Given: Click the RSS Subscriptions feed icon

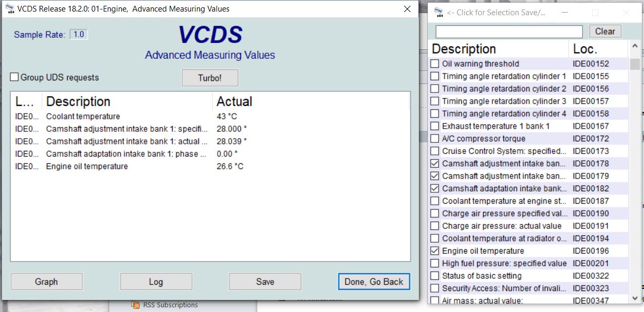Looking at the screenshot, I should click(135, 305).
